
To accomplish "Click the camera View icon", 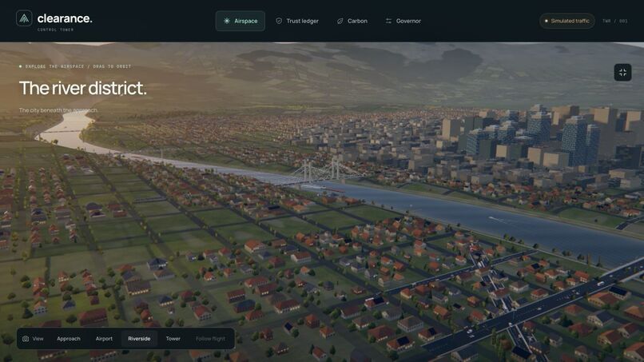I will 26,339.
